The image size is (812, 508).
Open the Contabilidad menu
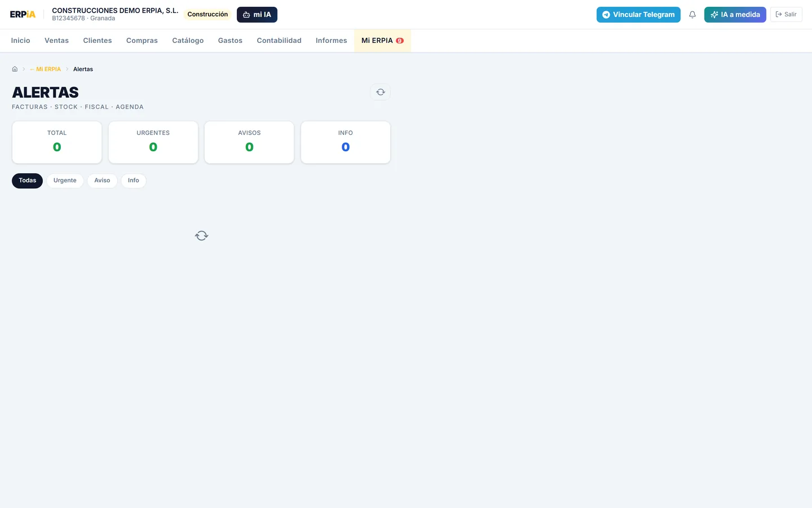(x=279, y=41)
